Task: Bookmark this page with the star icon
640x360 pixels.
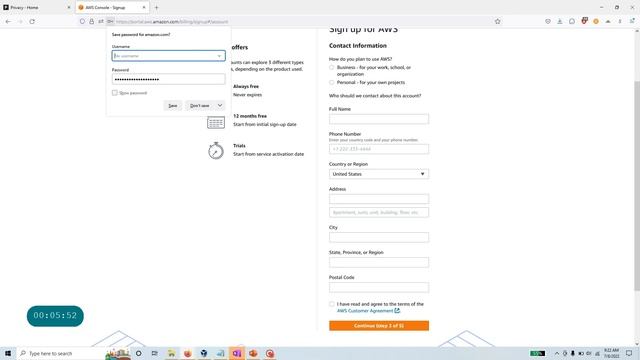Action: 498,22
